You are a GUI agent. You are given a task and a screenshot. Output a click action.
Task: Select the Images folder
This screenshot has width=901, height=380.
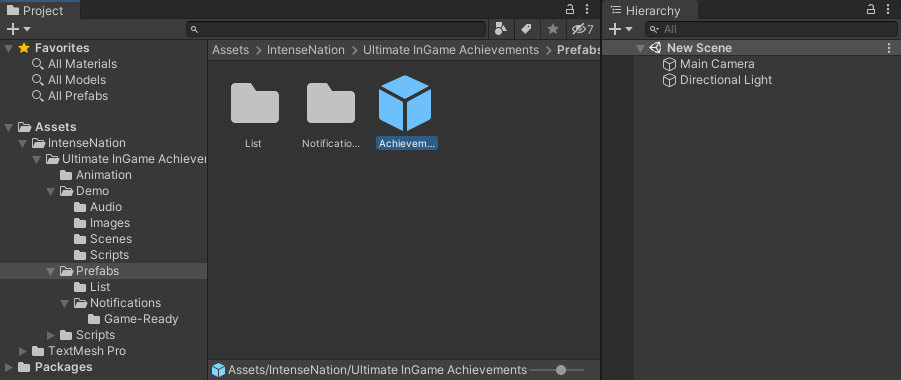[x=110, y=223]
